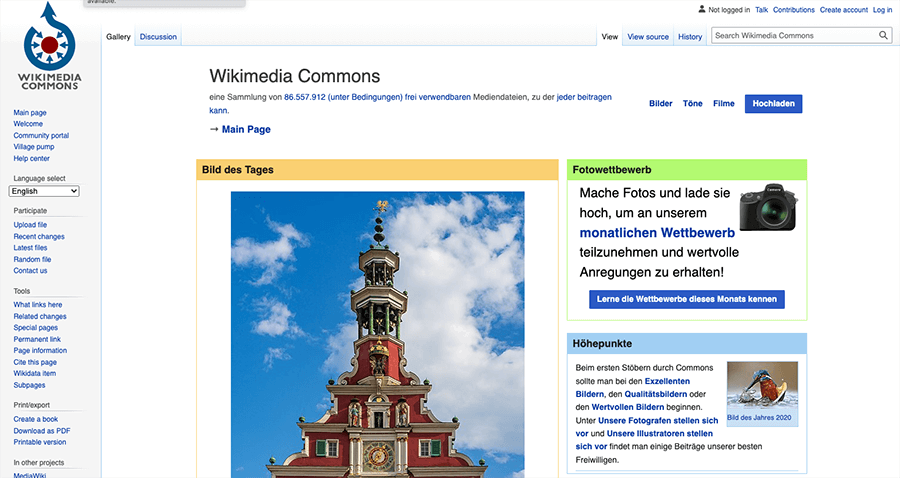
Task: Open the History tab
Action: pos(690,37)
